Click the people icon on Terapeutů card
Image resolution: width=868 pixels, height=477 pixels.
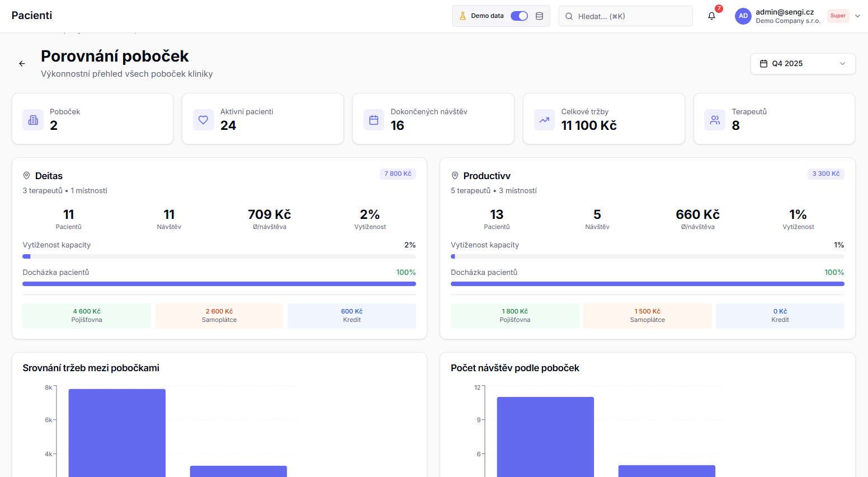pos(715,120)
